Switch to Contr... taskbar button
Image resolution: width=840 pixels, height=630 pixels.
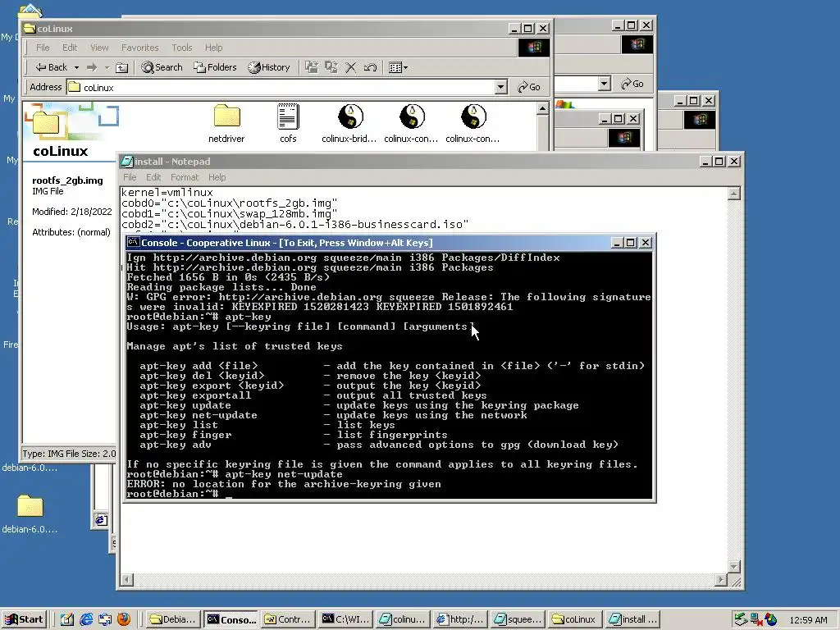[288, 619]
